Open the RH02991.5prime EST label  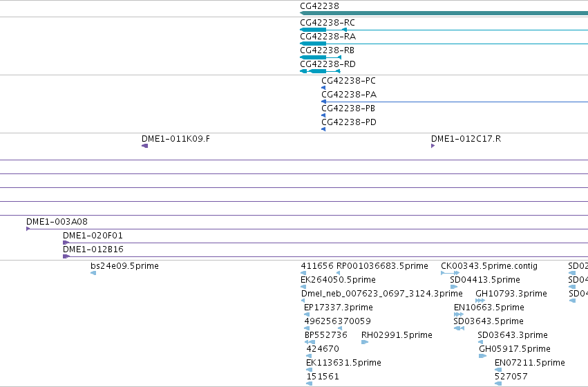click(397, 335)
